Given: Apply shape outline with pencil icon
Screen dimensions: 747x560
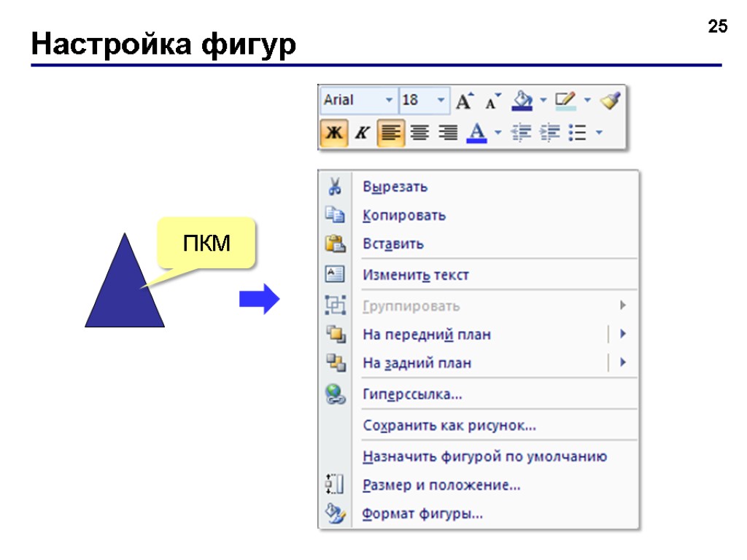Looking at the screenshot, I should [x=565, y=101].
